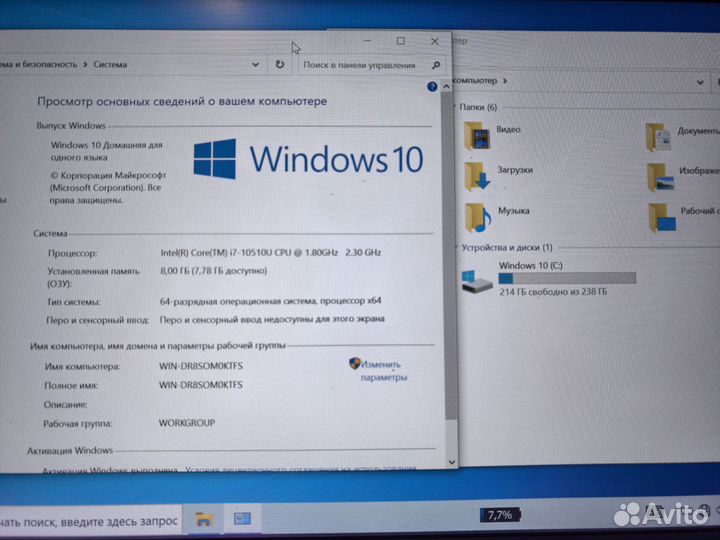Open address dropdown in Explorer window

tap(700, 83)
